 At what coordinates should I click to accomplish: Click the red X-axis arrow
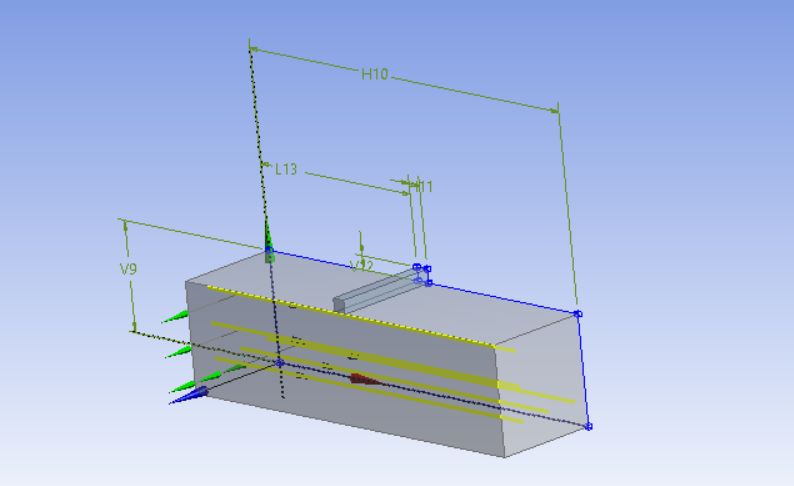367,379
